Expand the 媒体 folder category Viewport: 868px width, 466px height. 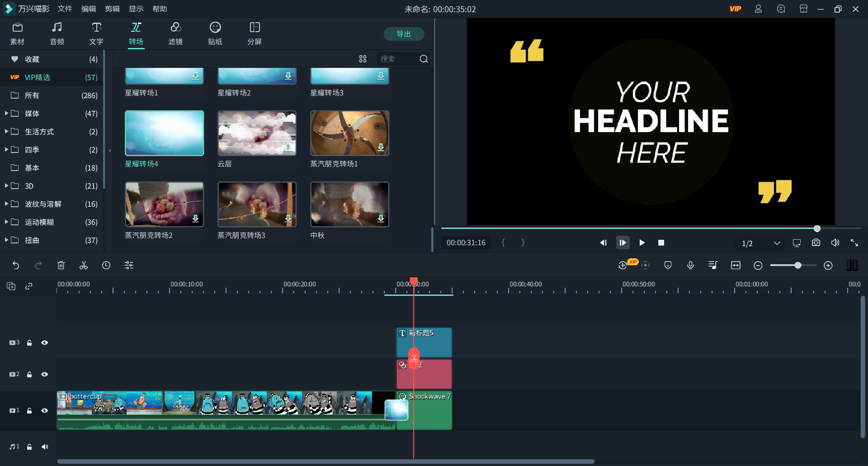click(6, 114)
